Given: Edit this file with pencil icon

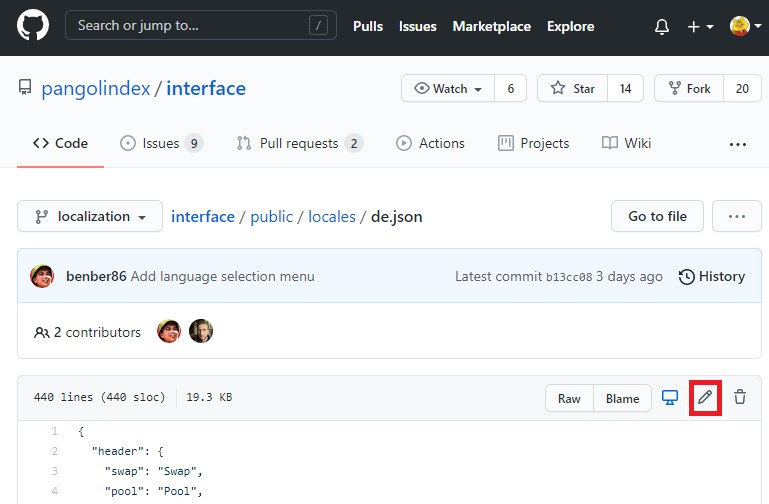Looking at the screenshot, I should pos(705,397).
